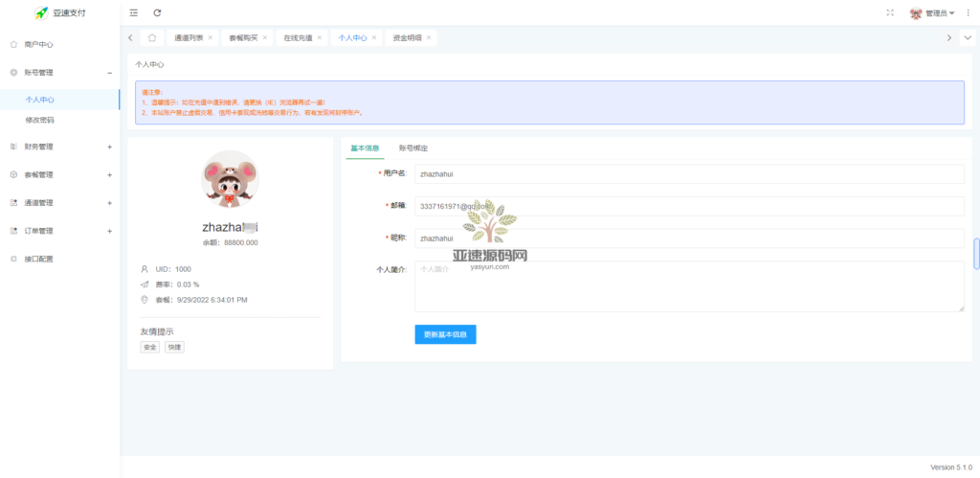Close the 个人中心 tab
The height and width of the screenshot is (478, 980).
tap(374, 37)
